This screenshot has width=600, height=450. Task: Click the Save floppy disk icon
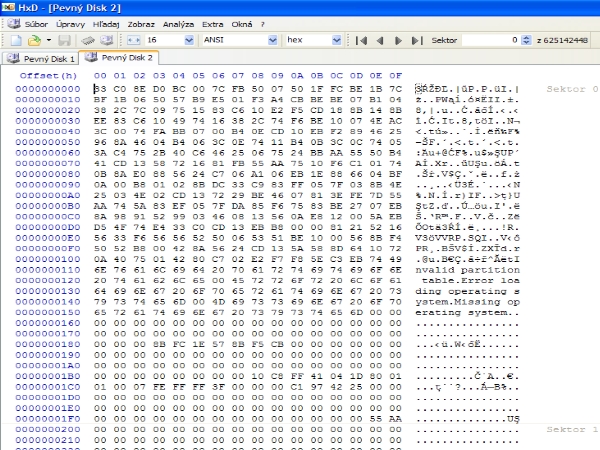pyautogui.click(x=64, y=40)
